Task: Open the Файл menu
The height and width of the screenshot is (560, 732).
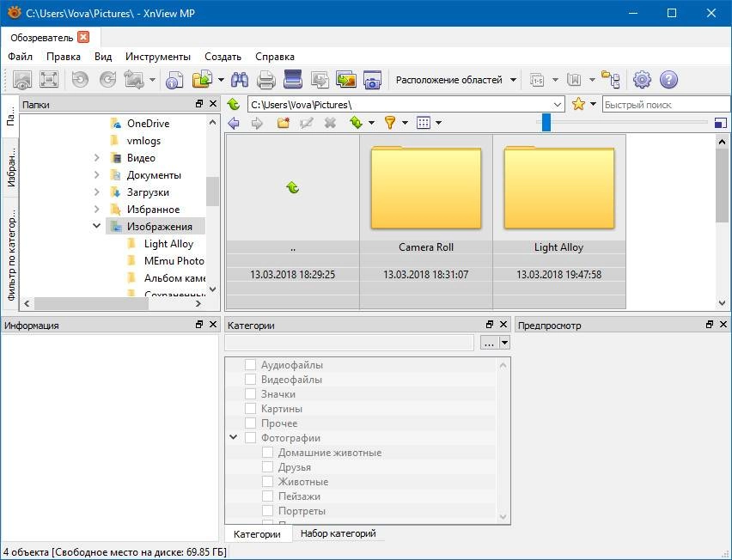Action: [20, 57]
